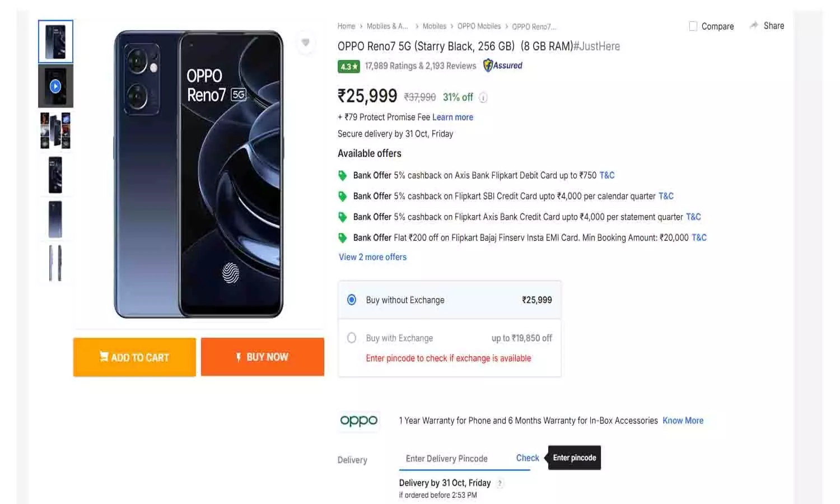Enable the Compare checkbox
Screen dimensions: 840x504
click(693, 26)
